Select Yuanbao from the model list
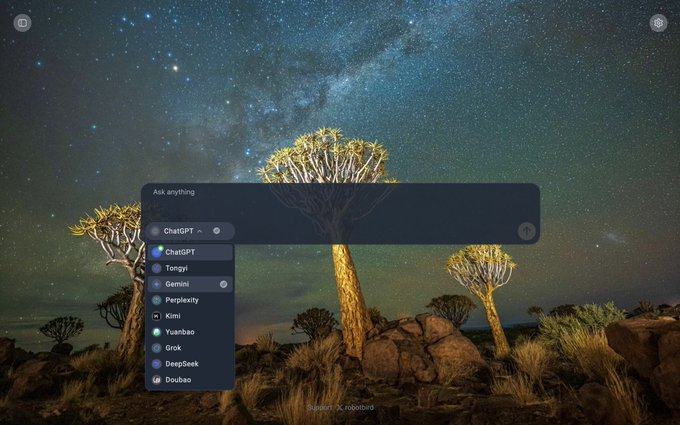This screenshot has width=680, height=425. (190, 332)
